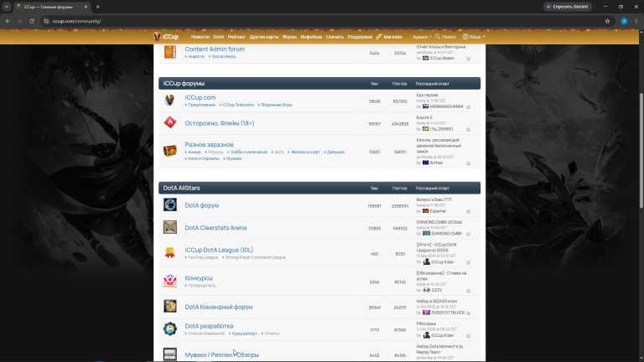Click the iCCup.com forum shield icon

pyautogui.click(x=169, y=100)
